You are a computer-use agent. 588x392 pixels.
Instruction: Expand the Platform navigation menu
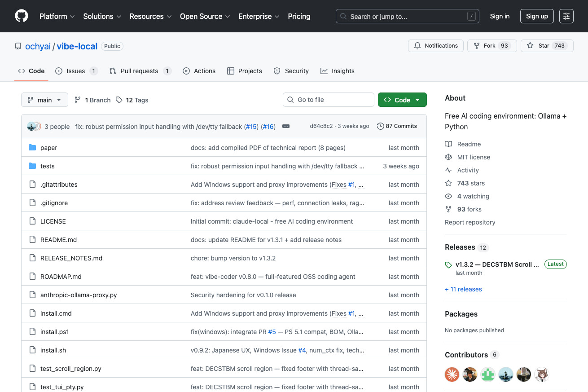57,16
